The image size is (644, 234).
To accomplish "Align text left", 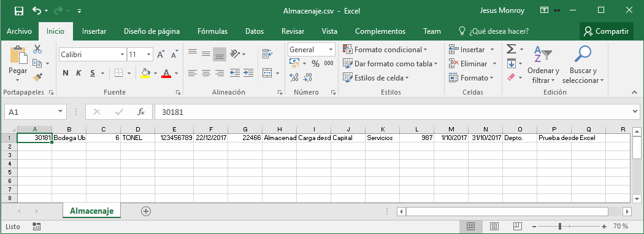I will 192,73.
